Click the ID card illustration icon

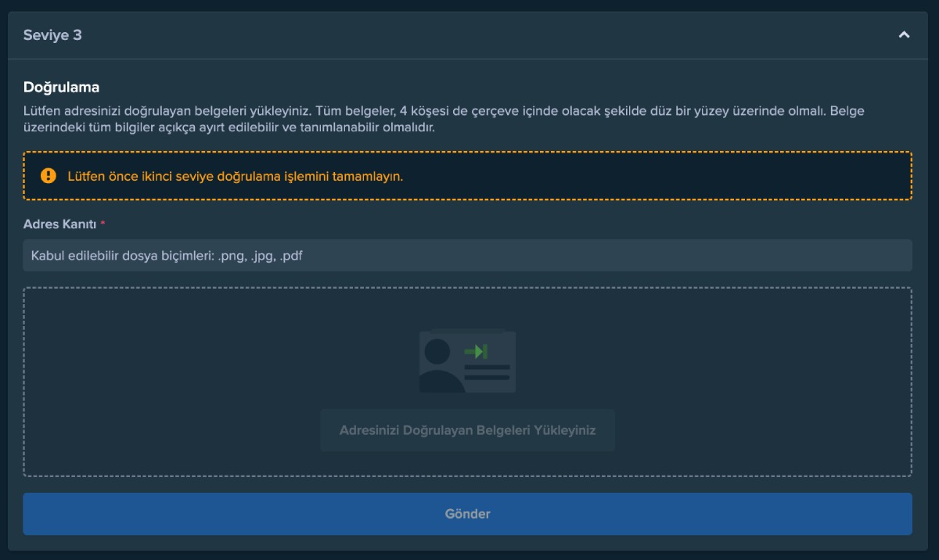pos(467,361)
